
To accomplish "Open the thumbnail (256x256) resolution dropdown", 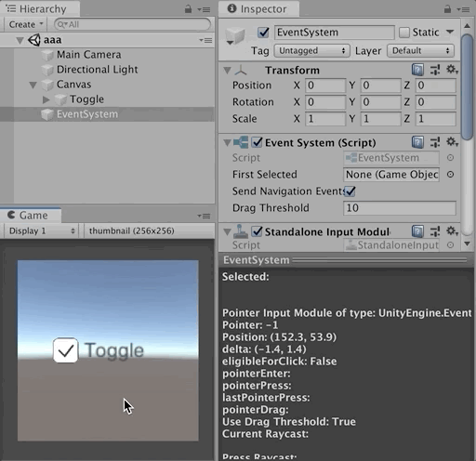I will pyautogui.click(x=149, y=231).
